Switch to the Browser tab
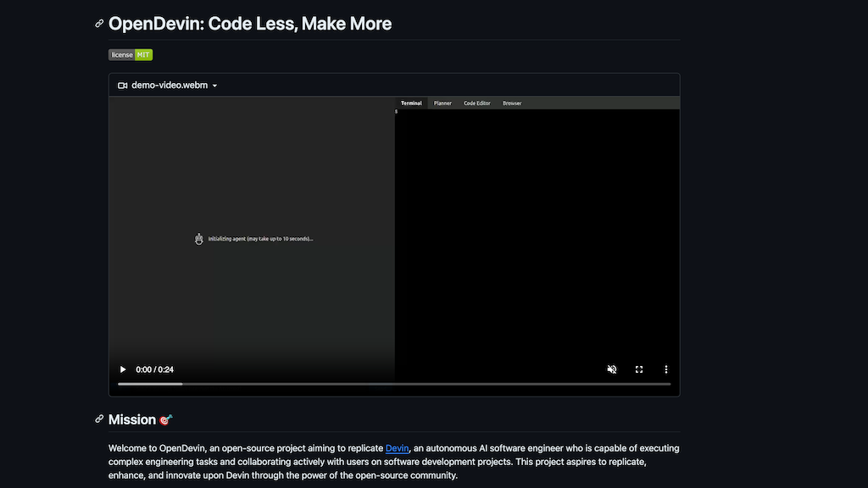The height and width of the screenshot is (488, 868). pyautogui.click(x=512, y=103)
